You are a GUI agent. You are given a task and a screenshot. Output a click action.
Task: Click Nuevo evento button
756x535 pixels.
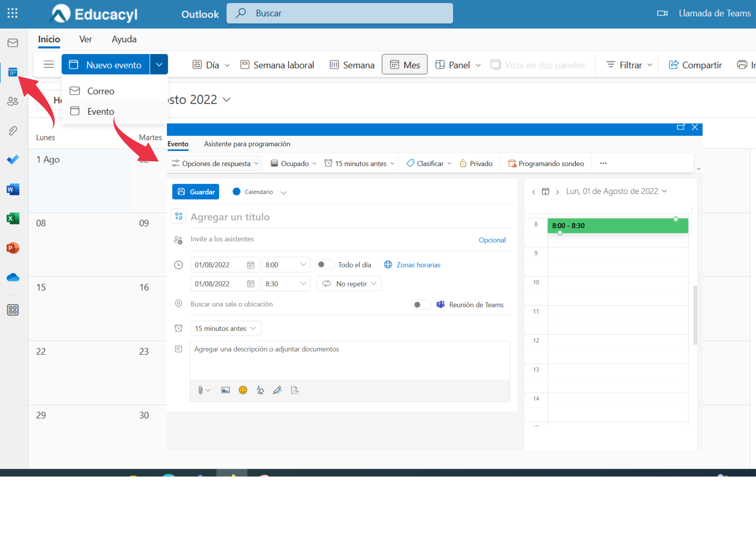(106, 64)
